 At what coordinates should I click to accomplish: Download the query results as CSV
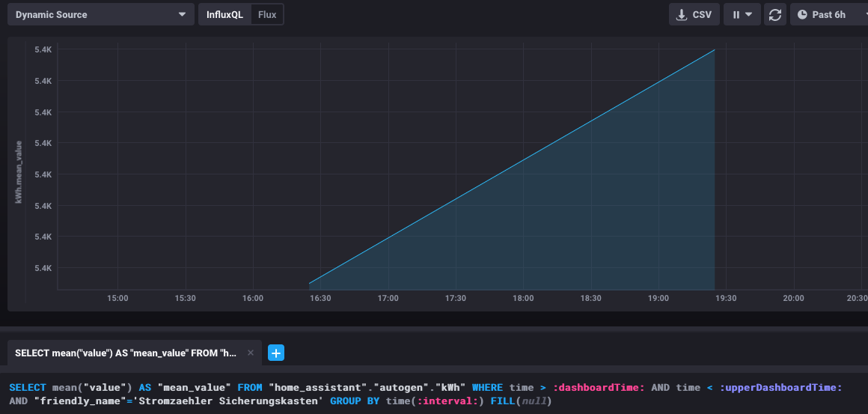click(x=694, y=14)
